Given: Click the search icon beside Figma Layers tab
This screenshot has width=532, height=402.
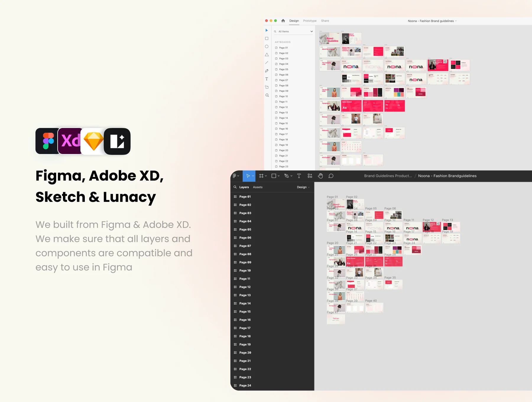Looking at the screenshot, I should tap(235, 187).
